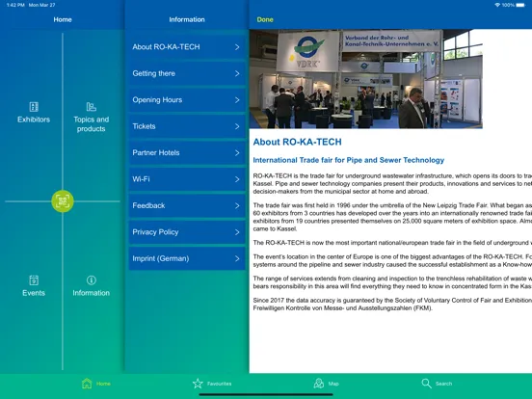Tap paragraph starting 'The trade fair was first held'
Screen dimensions: 532x399
(392, 217)
